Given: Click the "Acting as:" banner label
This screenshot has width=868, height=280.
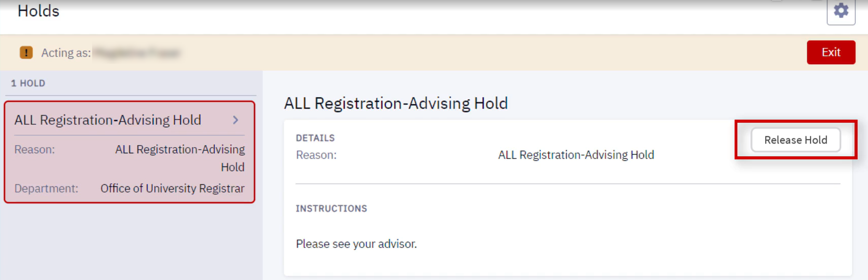Looking at the screenshot, I should [x=66, y=53].
